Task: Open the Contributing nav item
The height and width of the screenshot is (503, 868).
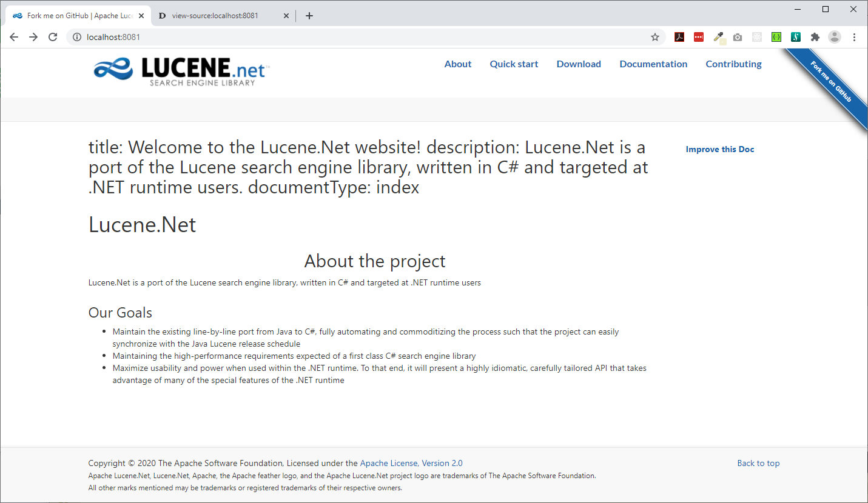Action: tap(733, 64)
